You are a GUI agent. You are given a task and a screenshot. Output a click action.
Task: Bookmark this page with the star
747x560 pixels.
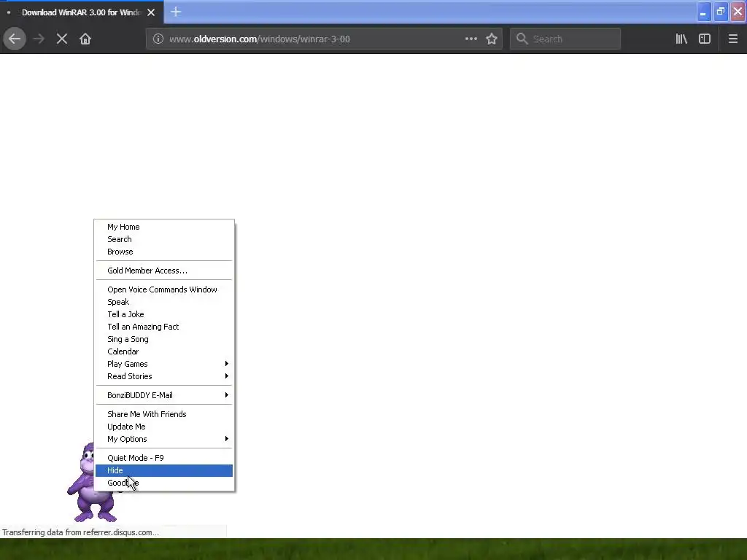point(492,39)
